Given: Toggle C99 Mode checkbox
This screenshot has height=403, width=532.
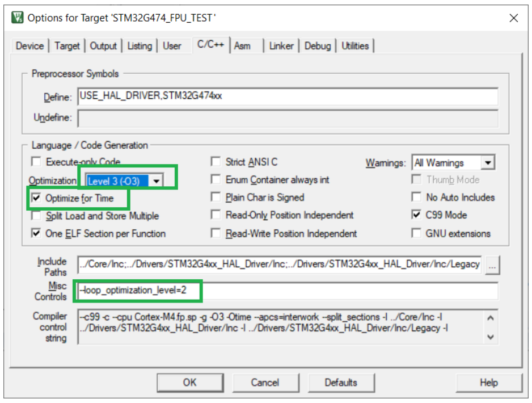Looking at the screenshot, I should 416,215.
